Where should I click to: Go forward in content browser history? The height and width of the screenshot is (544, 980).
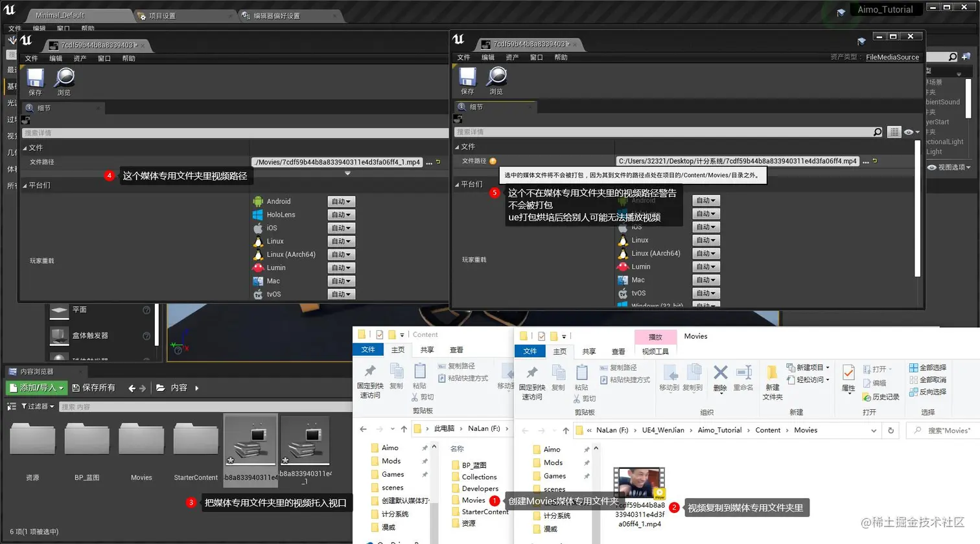143,389
